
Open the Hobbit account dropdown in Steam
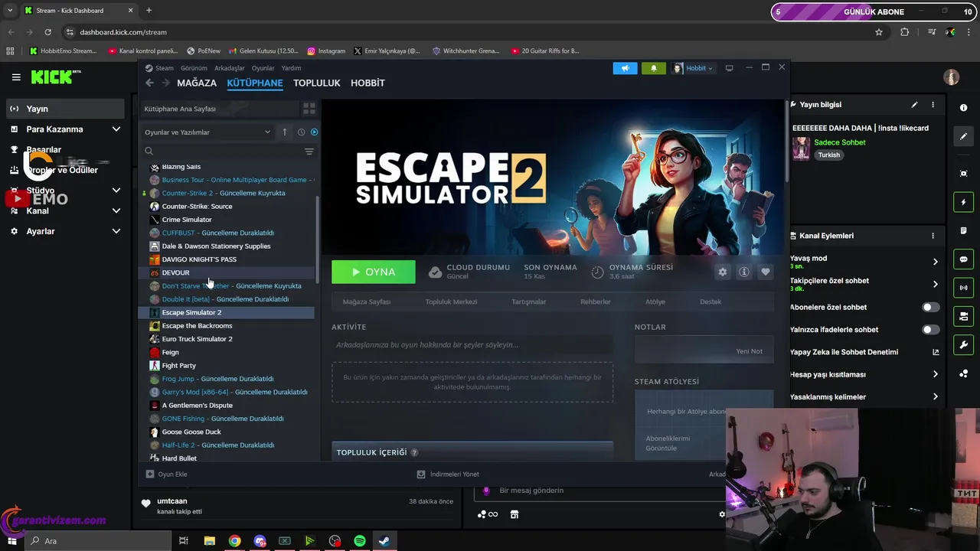click(x=693, y=68)
